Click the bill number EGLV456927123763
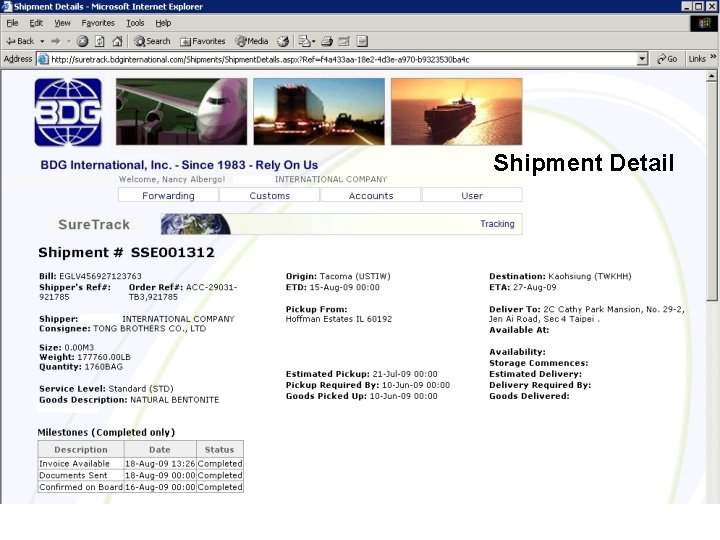This screenshot has height=540, width=720. tap(100, 276)
